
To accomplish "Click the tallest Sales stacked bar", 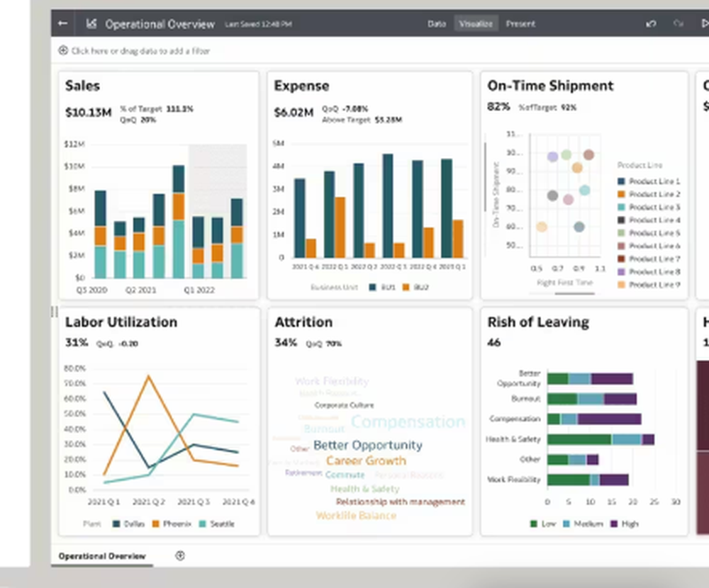I will [179, 222].
